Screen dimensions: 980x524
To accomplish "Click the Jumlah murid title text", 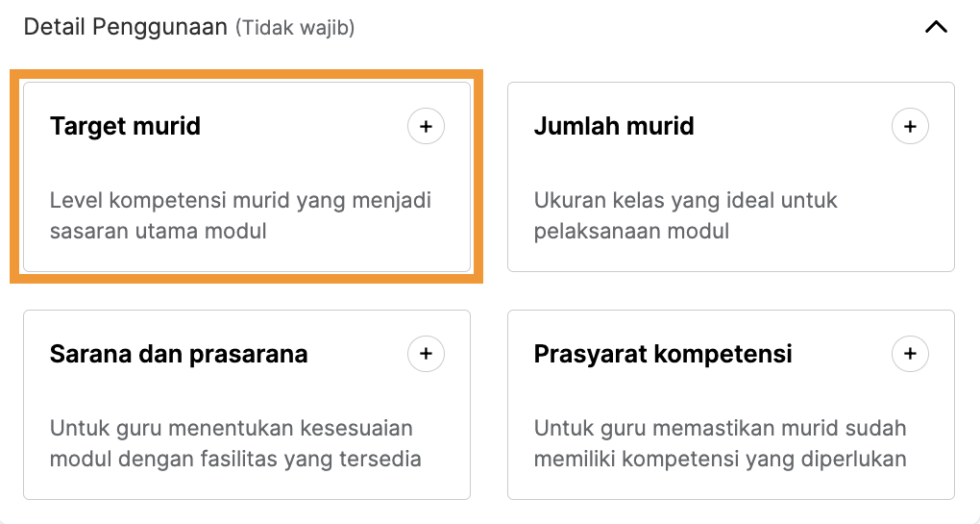I will tap(614, 126).
